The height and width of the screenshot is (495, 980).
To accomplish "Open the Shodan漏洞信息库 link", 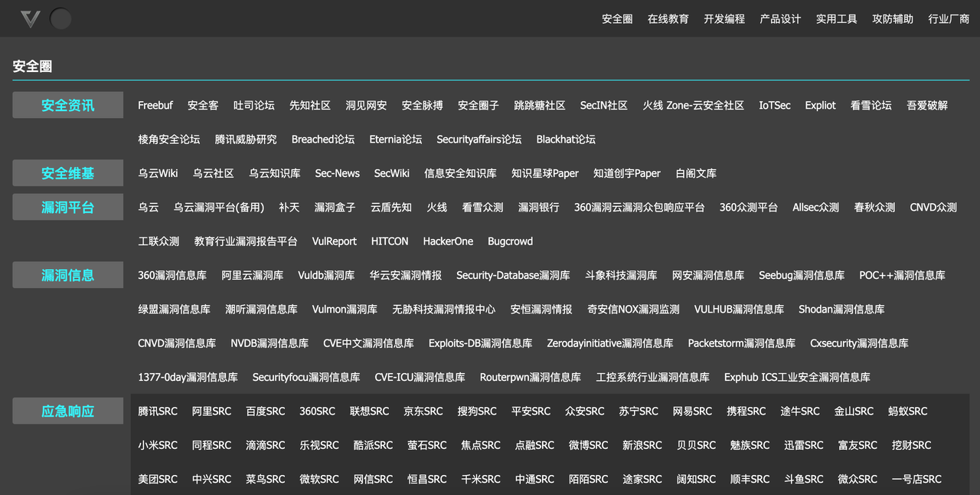I will point(841,310).
